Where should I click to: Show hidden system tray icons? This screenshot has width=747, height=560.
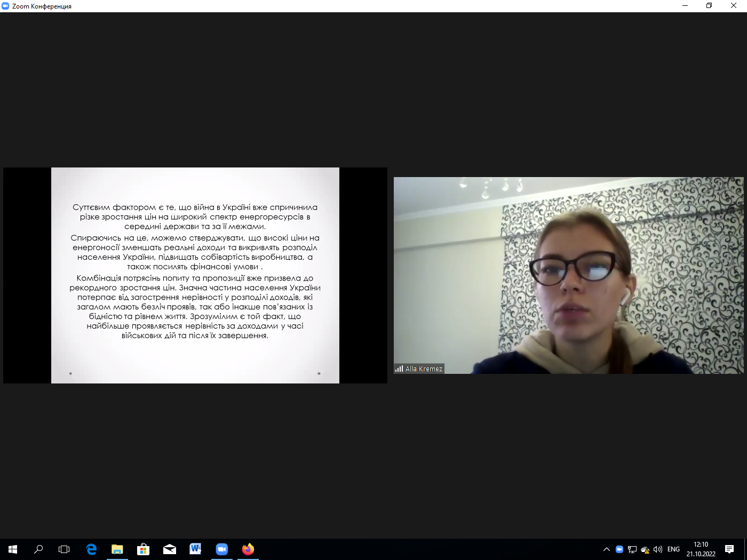607,549
